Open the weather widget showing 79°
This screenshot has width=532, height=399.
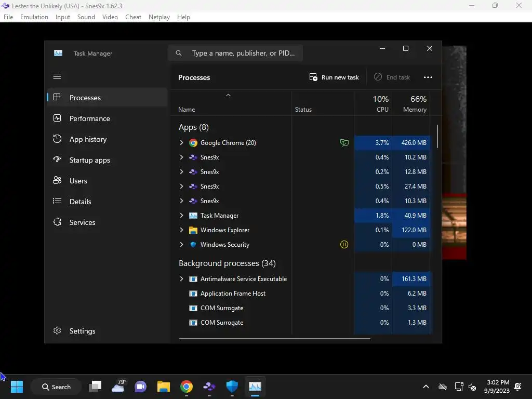pyautogui.click(x=118, y=387)
